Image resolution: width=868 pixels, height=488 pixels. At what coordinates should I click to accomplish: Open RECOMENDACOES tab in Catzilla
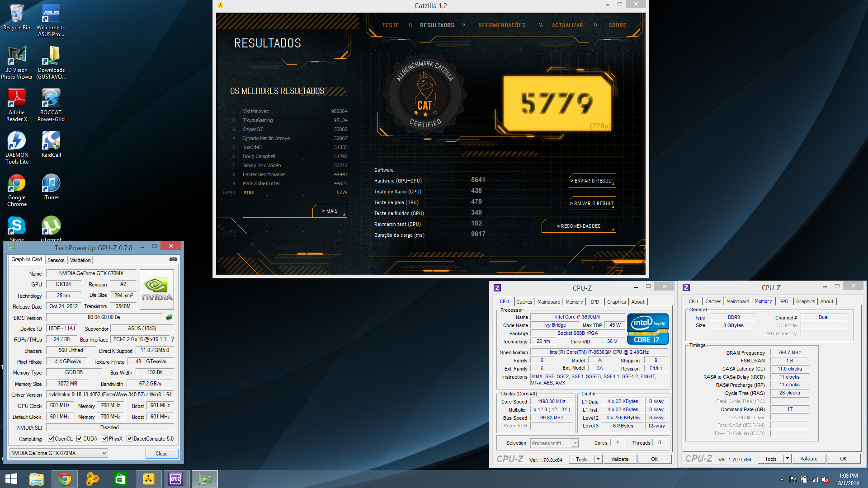point(502,25)
